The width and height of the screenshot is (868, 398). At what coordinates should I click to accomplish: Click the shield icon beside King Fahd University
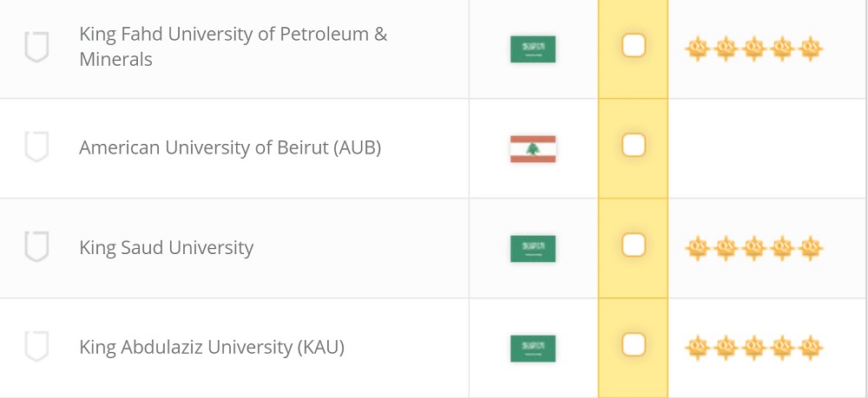click(36, 48)
